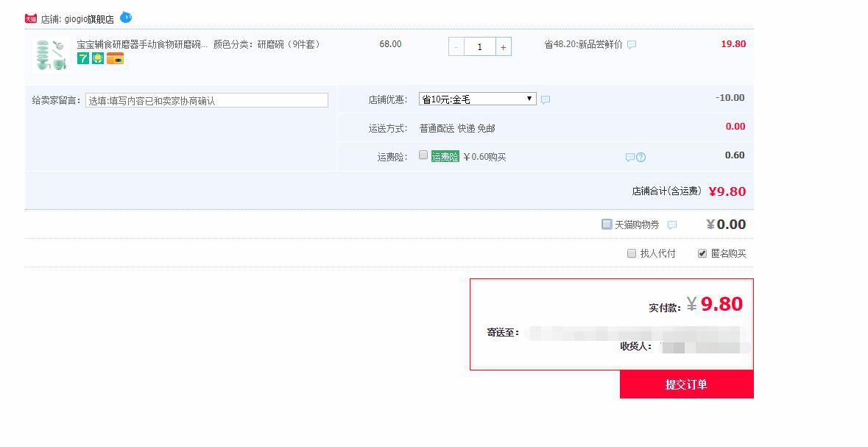Open the 店铺优惠 discount dropdown

click(477, 99)
